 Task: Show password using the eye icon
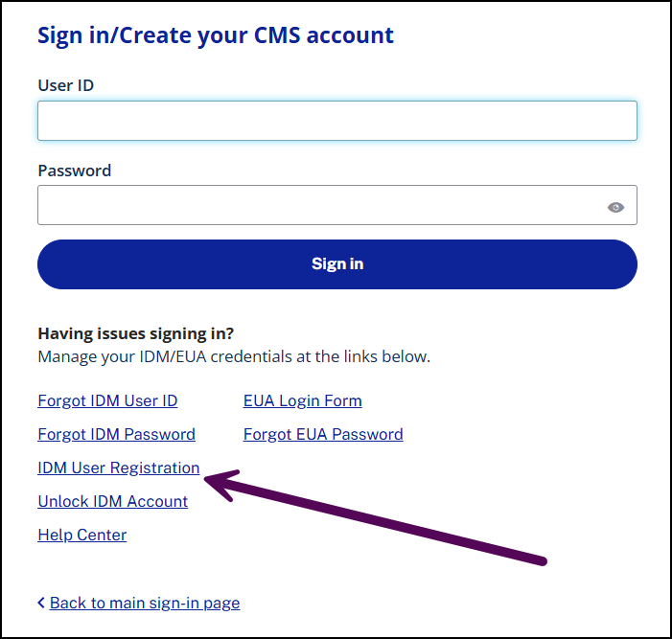(x=615, y=207)
